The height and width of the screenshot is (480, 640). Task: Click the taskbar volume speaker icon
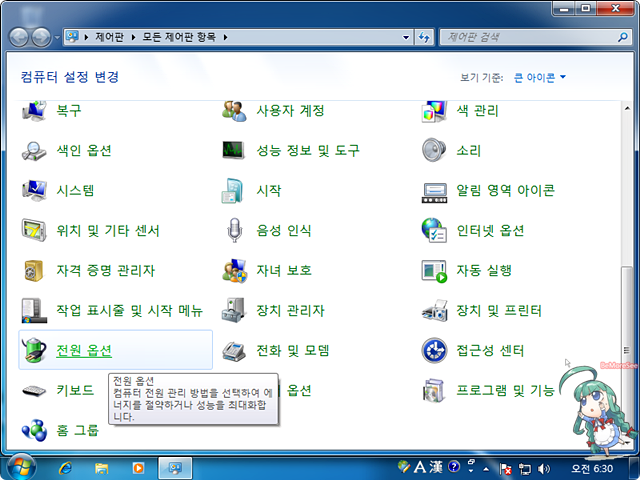click(x=544, y=467)
